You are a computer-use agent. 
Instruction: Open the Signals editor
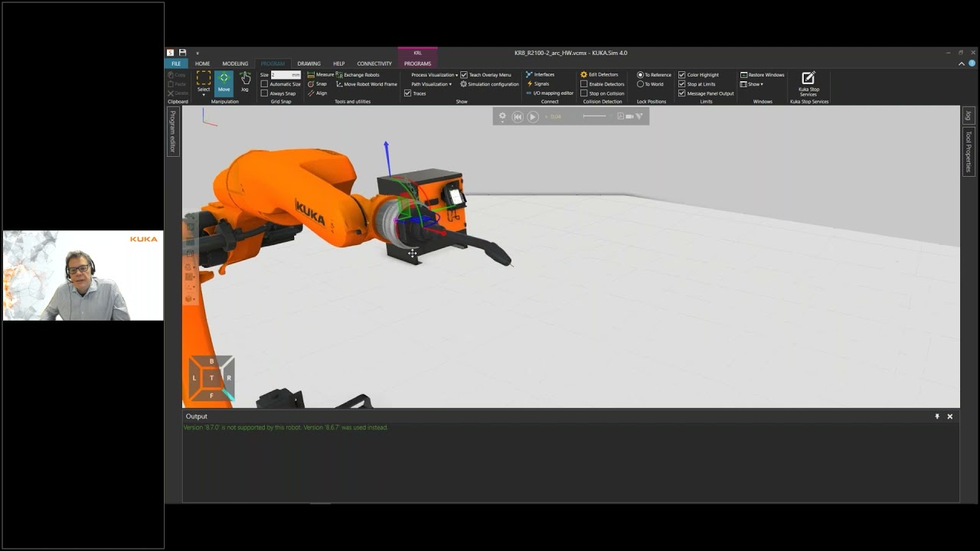point(537,84)
